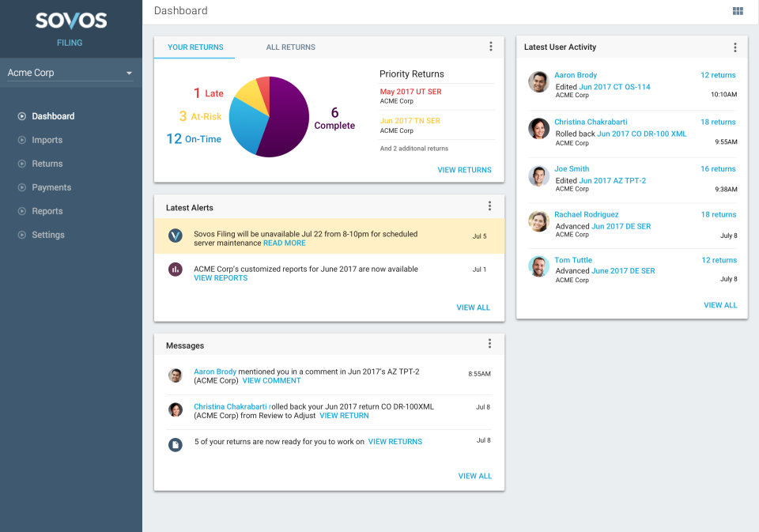Open the options menu on the Latest Alerts card
The width and height of the screenshot is (759, 532).
[x=490, y=206]
